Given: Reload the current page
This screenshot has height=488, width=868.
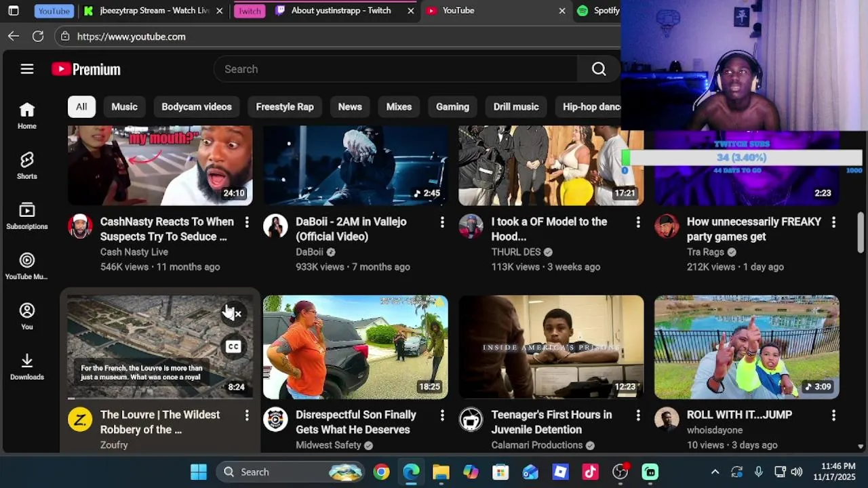Looking at the screenshot, I should (x=38, y=37).
